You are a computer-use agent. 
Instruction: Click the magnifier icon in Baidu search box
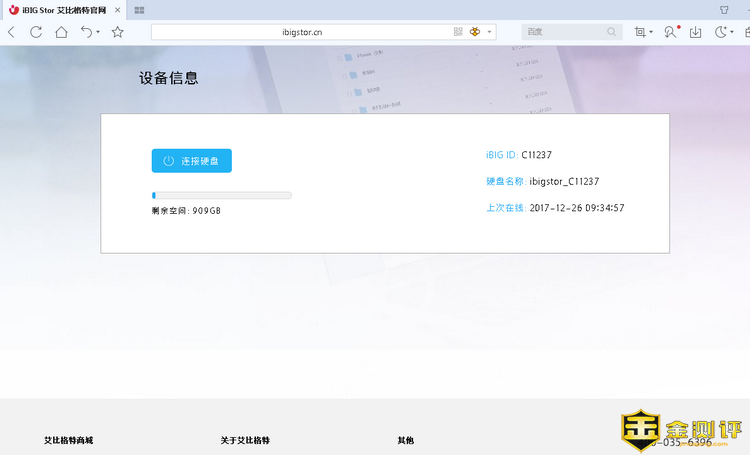612,32
